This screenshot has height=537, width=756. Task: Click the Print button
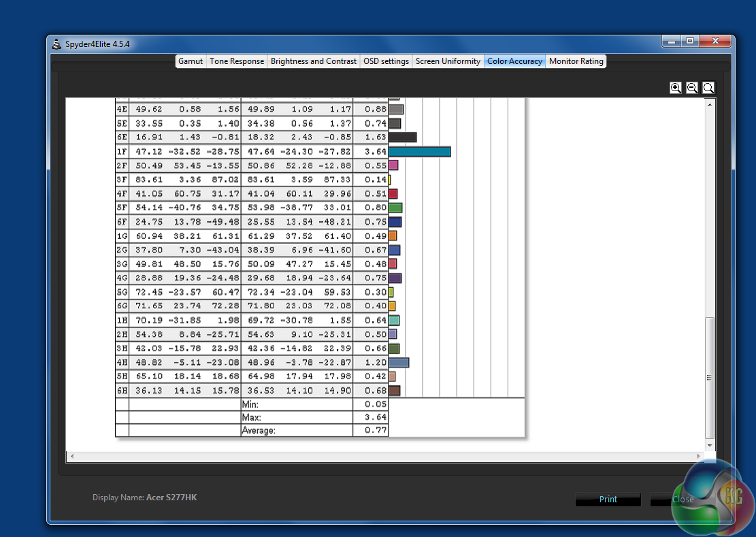point(608,500)
